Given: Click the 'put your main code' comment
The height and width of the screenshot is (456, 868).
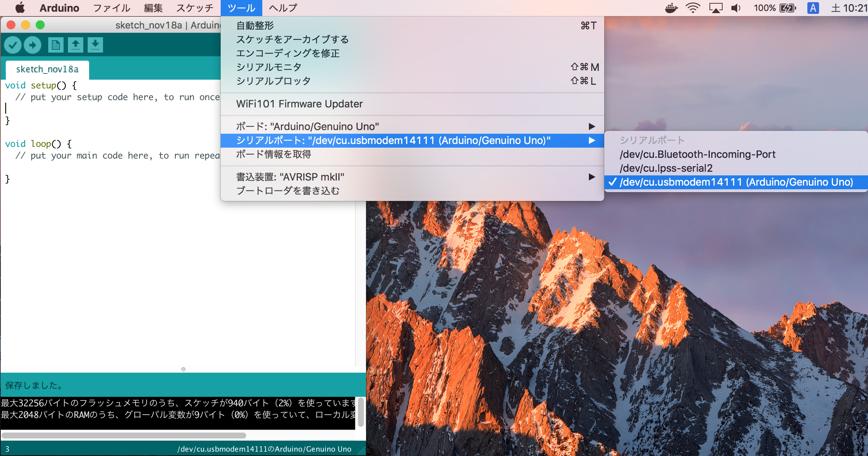Looking at the screenshot, I should [118, 156].
